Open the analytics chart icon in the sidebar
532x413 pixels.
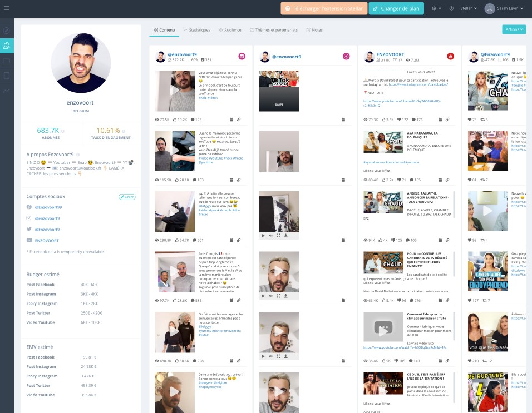click(x=7, y=91)
